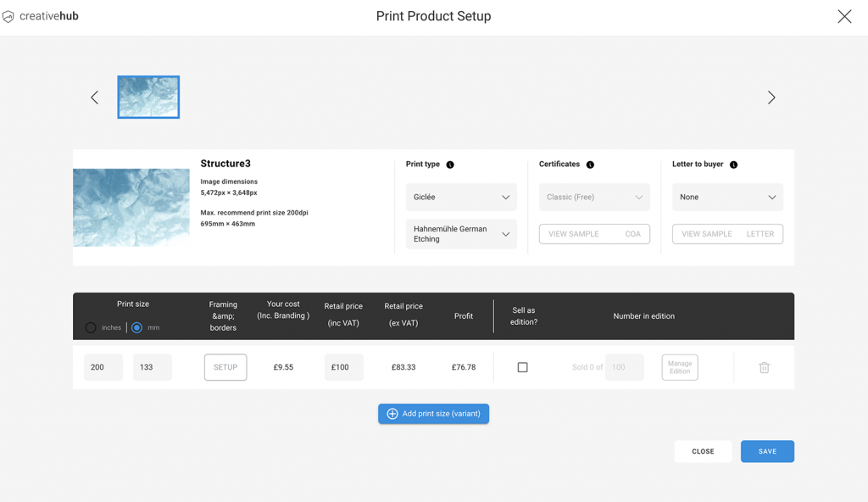Delete print size row with trash icon

point(764,367)
